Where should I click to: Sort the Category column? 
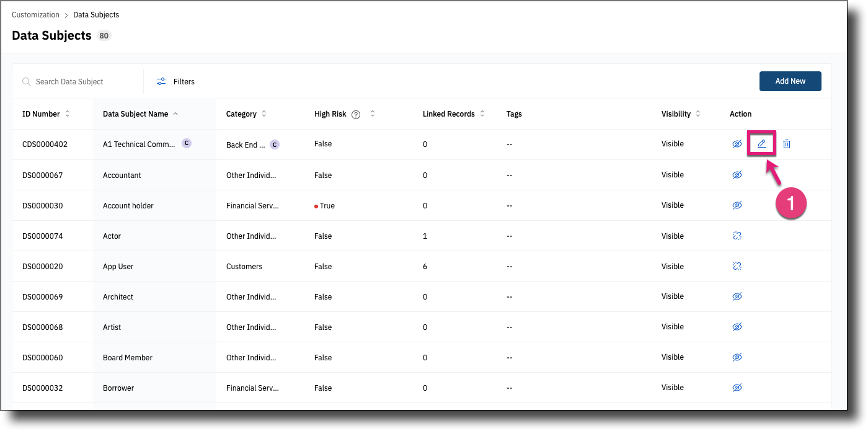tap(264, 114)
